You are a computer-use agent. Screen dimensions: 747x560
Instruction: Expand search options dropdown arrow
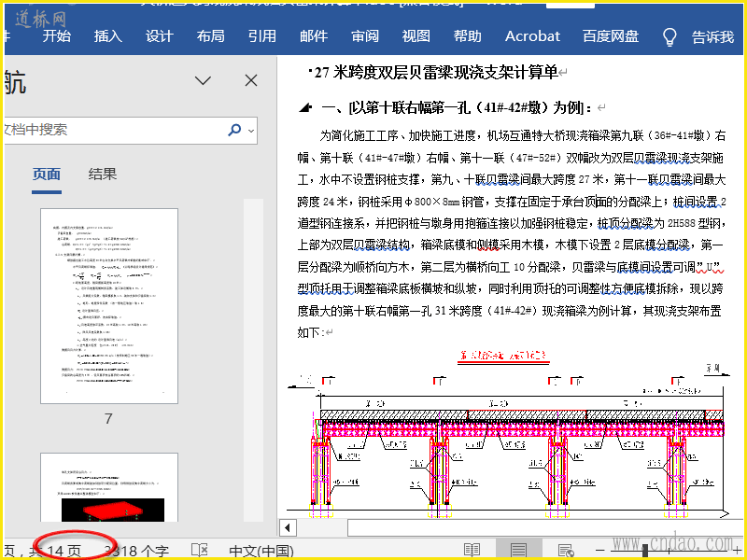pos(251,130)
